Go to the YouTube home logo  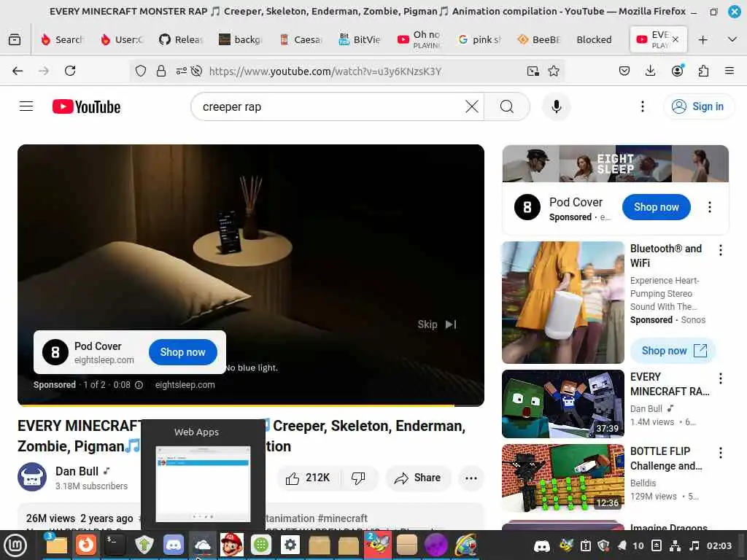86,106
